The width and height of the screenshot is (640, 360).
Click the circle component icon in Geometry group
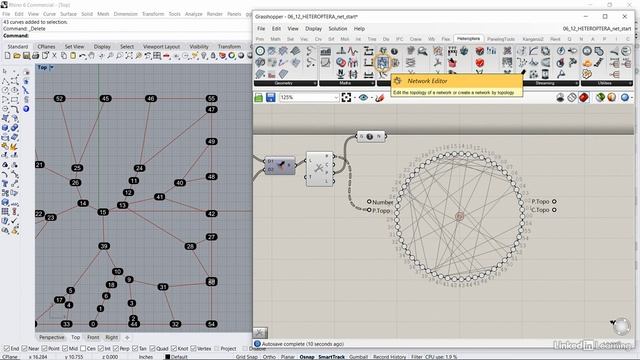260,51
